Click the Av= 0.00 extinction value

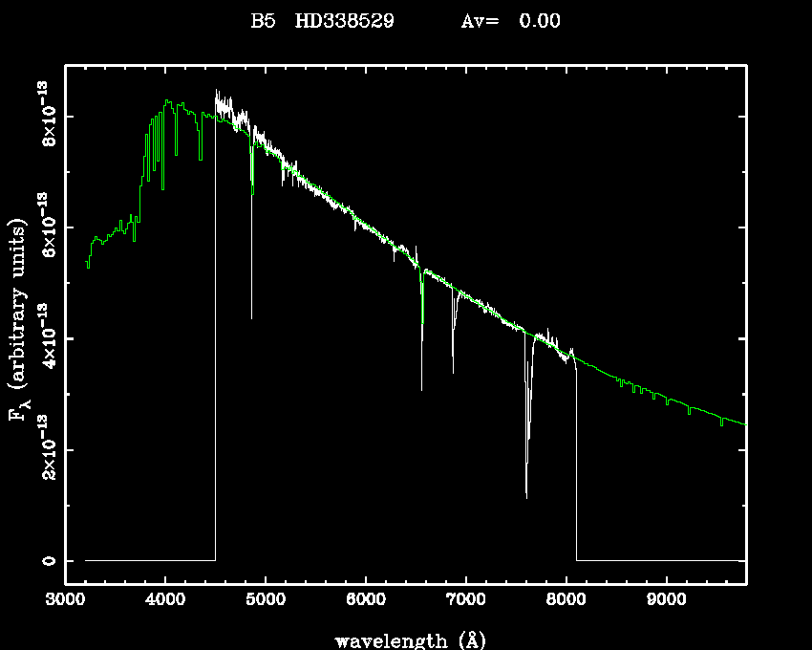(510, 21)
